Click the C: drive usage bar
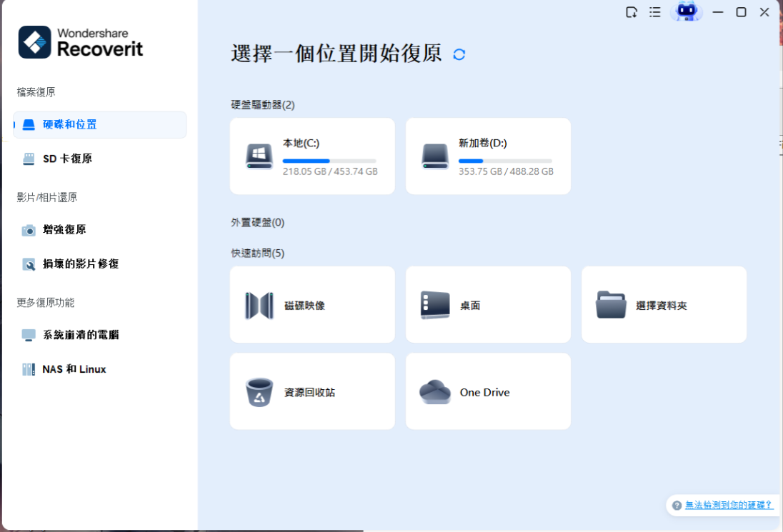The height and width of the screenshot is (532, 783). click(x=329, y=161)
